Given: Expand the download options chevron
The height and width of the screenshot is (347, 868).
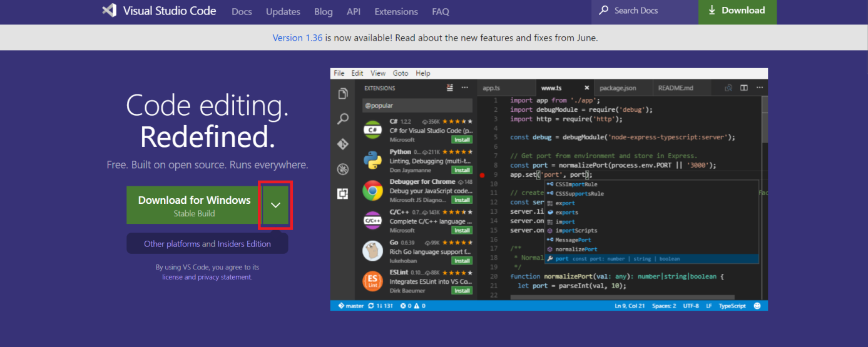Looking at the screenshot, I should click(275, 205).
